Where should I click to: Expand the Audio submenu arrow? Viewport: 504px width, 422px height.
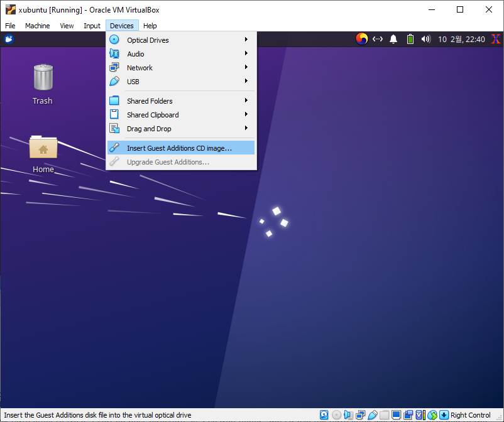pyautogui.click(x=246, y=53)
